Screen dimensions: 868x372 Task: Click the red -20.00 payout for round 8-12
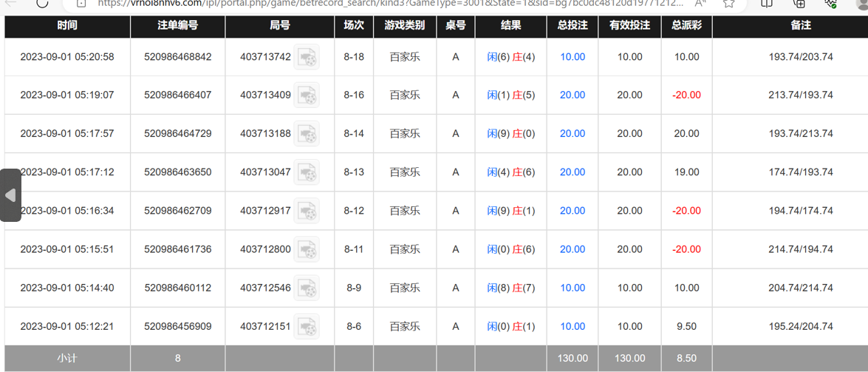(686, 211)
